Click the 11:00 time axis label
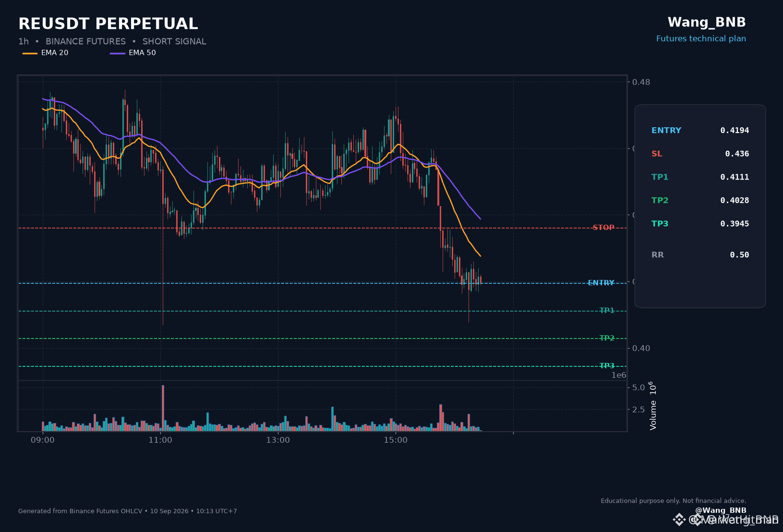783x532 pixels. (x=160, y=440)
